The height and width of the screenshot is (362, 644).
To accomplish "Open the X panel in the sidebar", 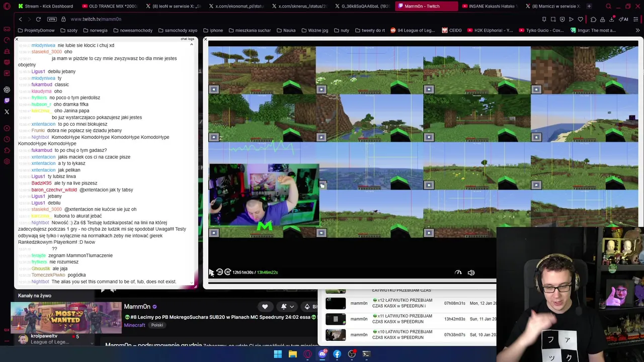I will click(x=7, y=112).
